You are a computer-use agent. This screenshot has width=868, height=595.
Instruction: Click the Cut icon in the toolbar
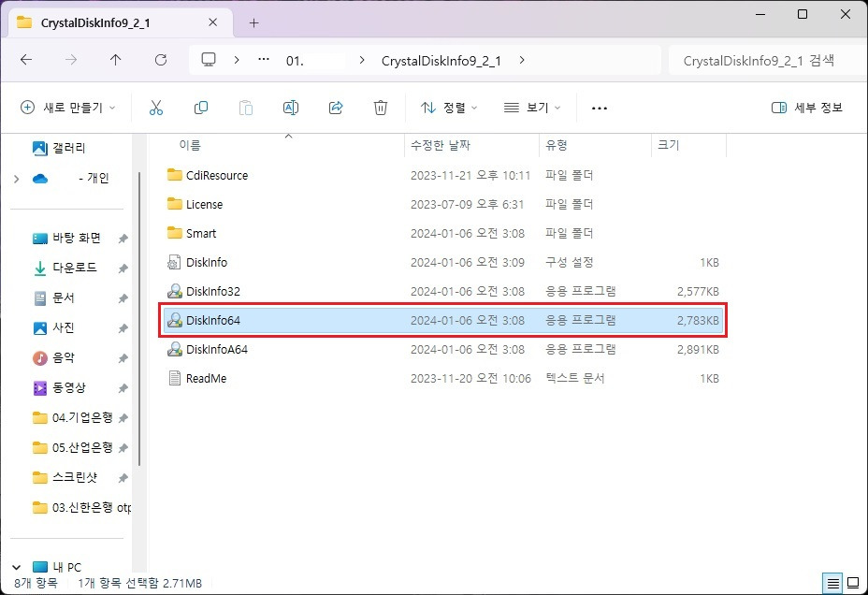pyautogui.click(x=156, y=107)
